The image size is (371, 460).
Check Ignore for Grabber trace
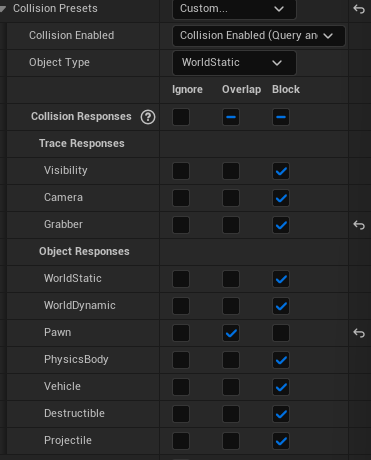tap(181, 225)
